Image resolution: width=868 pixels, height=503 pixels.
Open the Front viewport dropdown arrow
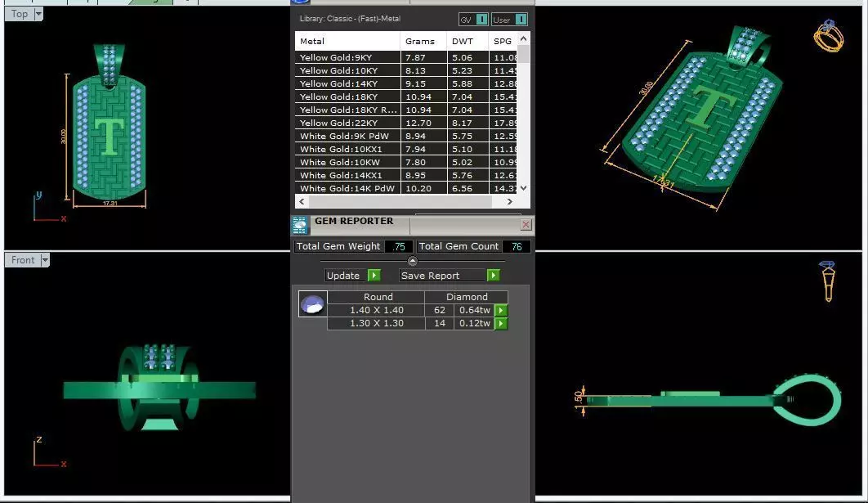point(45,260)
